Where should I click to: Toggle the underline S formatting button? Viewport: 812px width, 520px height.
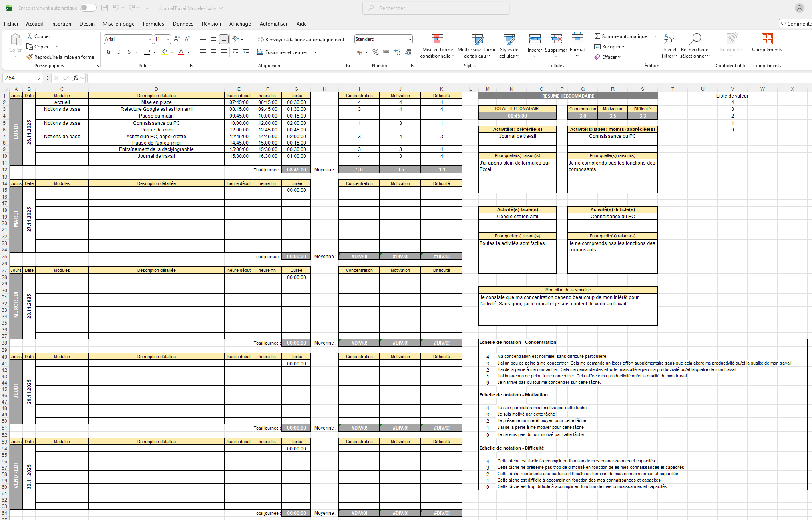[129, 52]
